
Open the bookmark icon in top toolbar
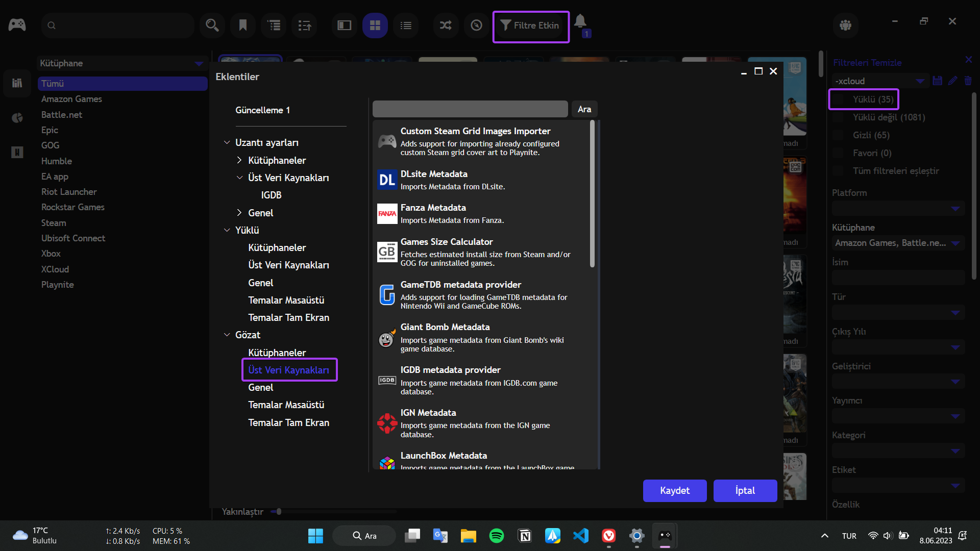[243, 26]
